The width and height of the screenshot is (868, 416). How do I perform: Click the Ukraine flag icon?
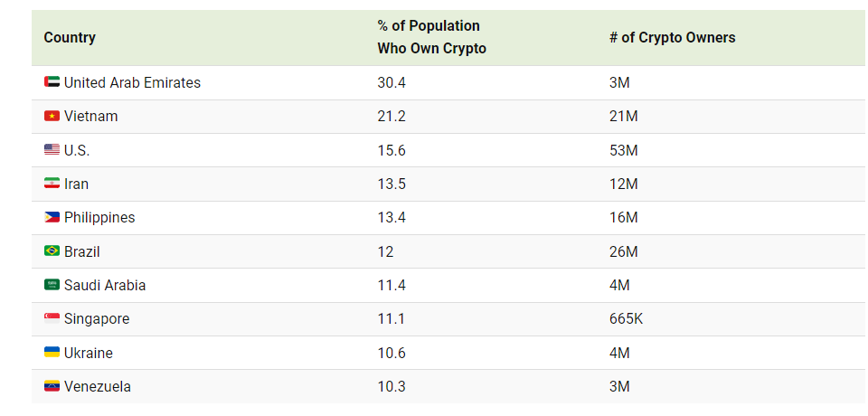tap(52, 353)
